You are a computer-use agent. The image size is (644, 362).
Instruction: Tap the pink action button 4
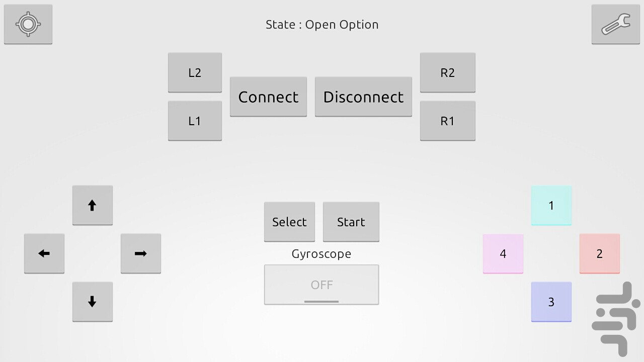click(503, 253)
